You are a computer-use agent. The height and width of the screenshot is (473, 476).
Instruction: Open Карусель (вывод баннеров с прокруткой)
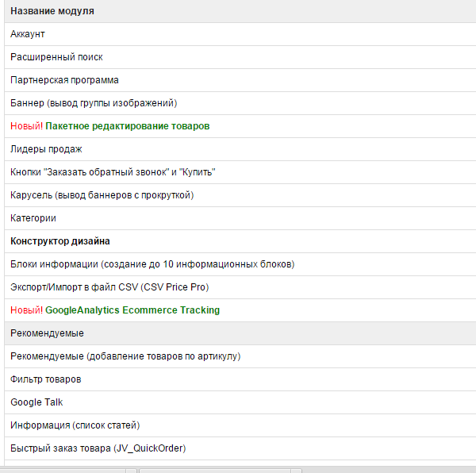click(x=240, y=195)
